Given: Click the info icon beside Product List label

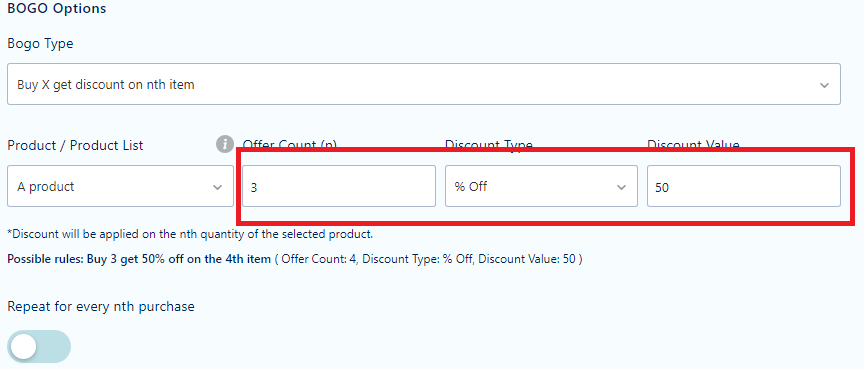Looking at the screenshot, I should (x=224, y=145).
